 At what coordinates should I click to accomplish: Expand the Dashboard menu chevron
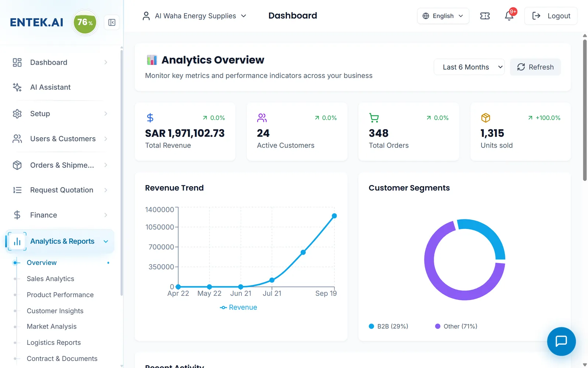coord(106,62)
